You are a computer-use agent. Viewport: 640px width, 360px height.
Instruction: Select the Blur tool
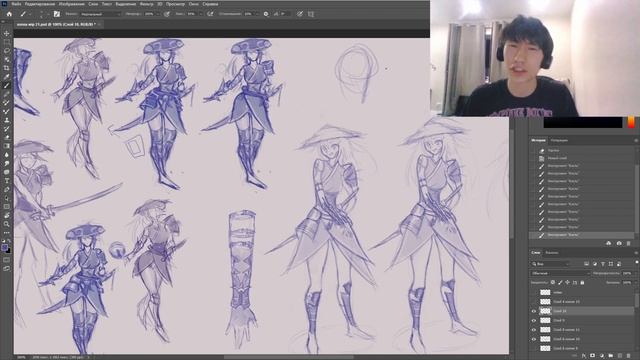click(x=7, y=155)
